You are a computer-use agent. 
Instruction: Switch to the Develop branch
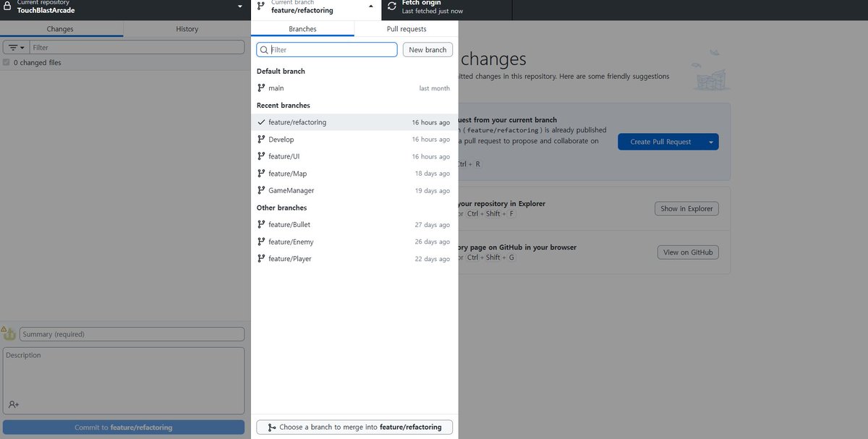354,140
